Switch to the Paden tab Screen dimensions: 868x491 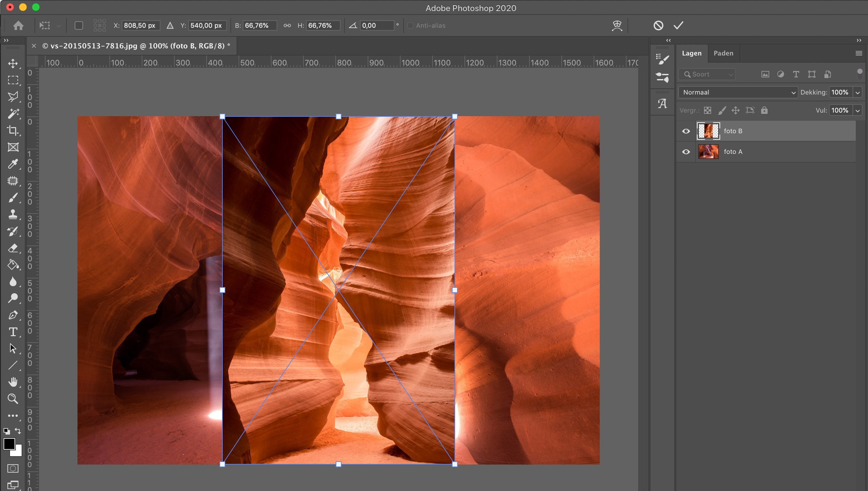coord(723,53)
